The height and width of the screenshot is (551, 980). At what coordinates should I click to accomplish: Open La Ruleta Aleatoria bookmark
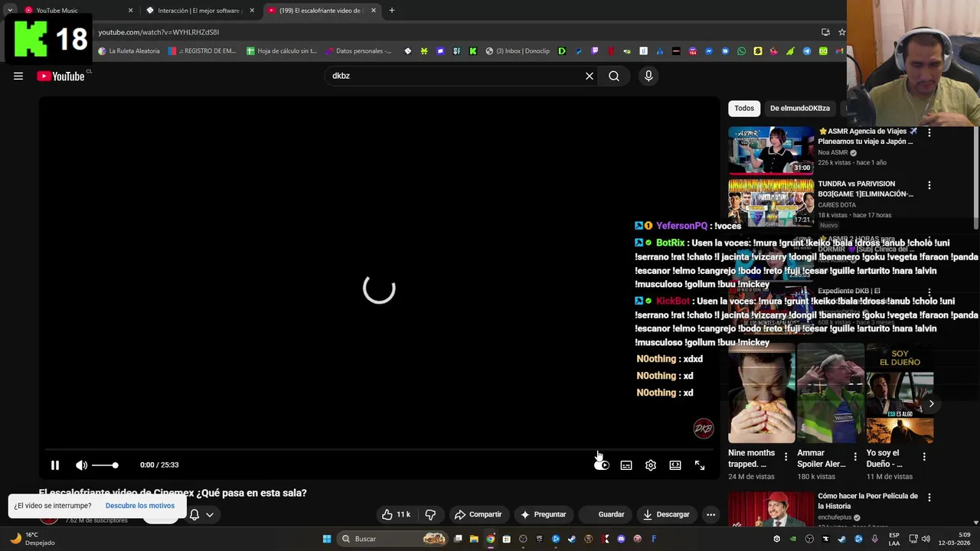(x=129, y=51)
